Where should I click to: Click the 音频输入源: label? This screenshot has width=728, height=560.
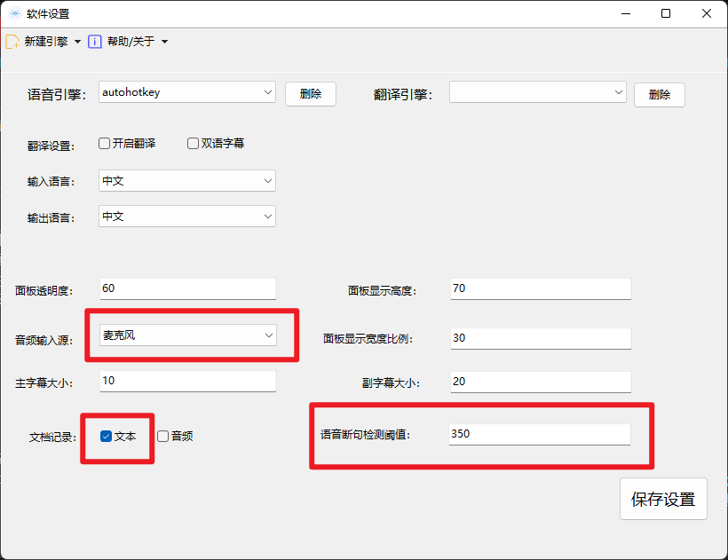pyautogui.click(x=44, y=340)
